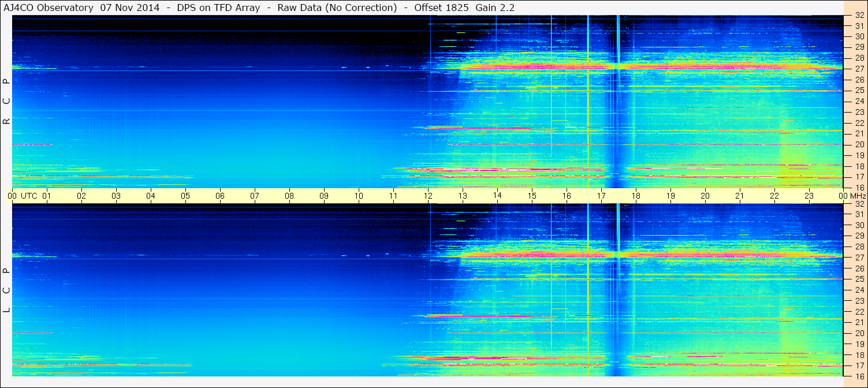Select 32 MHz label in upper RCP panel
The image size is (868, 388).
(859, 16)
